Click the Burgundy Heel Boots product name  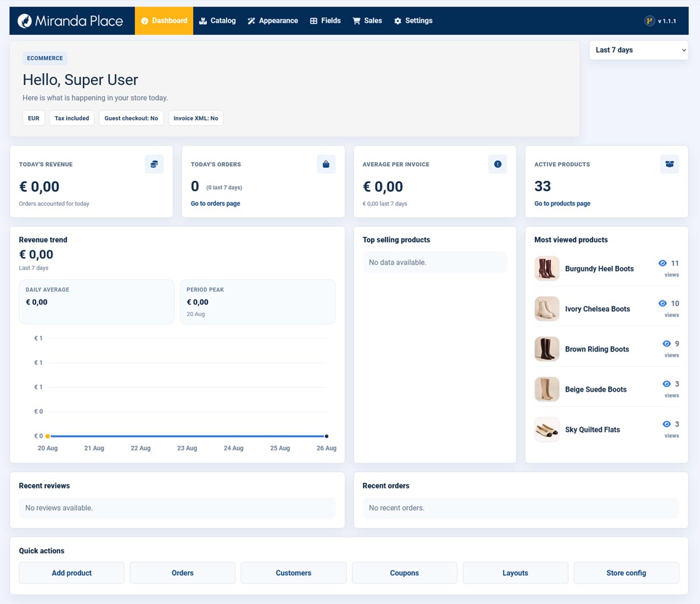click(599, 269)
